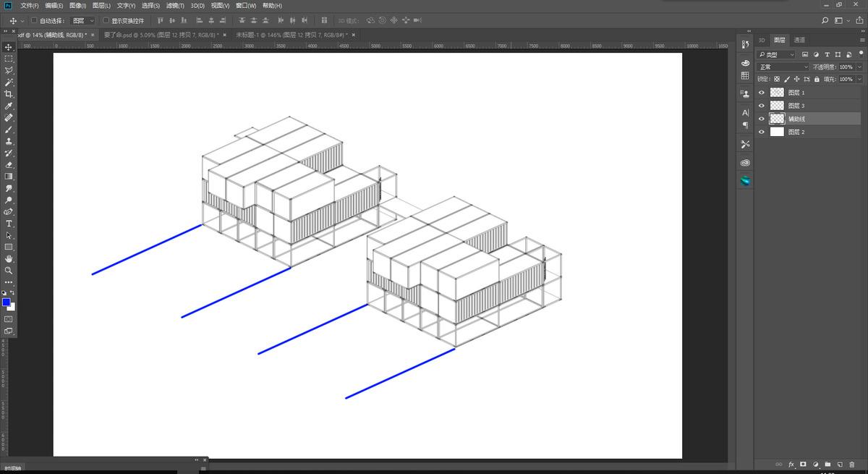Select the Brush tool
This screenshot has width=868, height=474.
[9, 130]
